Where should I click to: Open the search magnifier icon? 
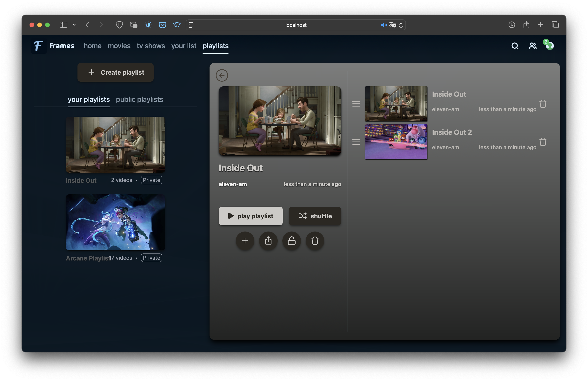point(515,46)
